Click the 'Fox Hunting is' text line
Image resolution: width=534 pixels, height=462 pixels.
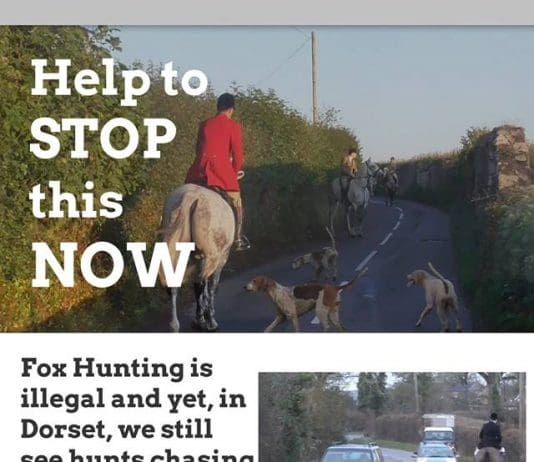[117, 368]
